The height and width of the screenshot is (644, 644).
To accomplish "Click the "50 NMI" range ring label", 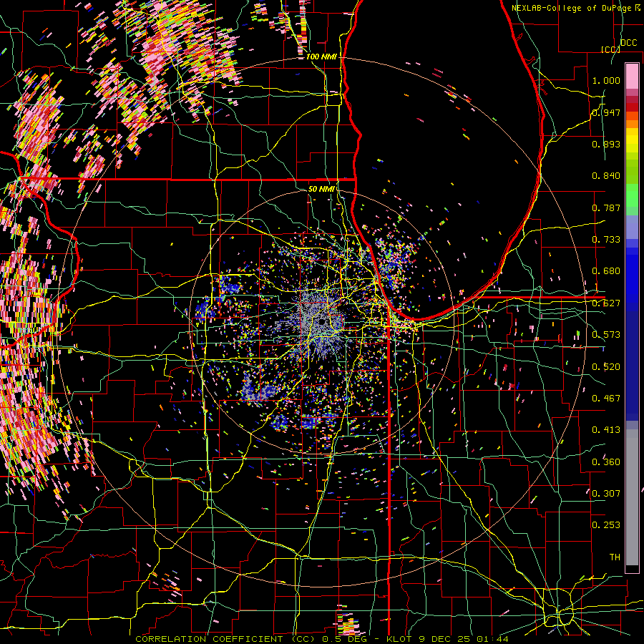I will (x=321, y=189).
